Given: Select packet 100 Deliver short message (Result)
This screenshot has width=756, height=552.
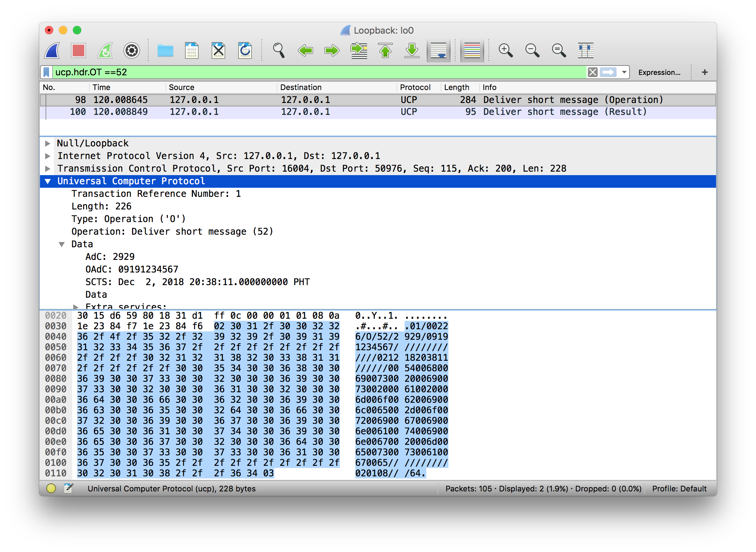Looking at the screenshot, I should click(x=350, y=112).
